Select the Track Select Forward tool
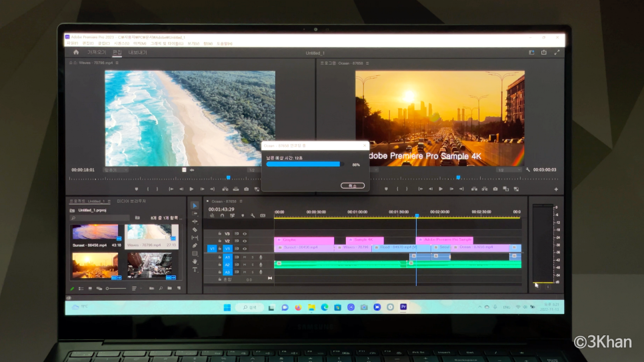 point(195,213)
